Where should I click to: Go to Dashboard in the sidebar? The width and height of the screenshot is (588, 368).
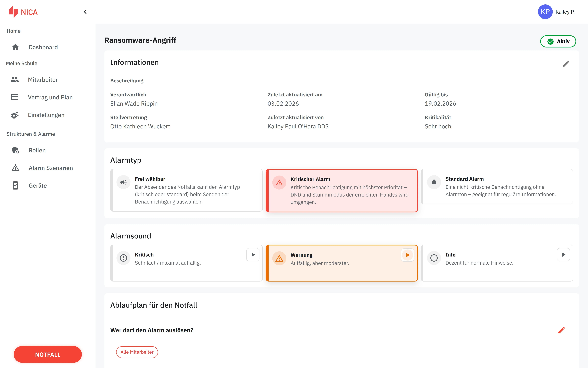point(43,47)
